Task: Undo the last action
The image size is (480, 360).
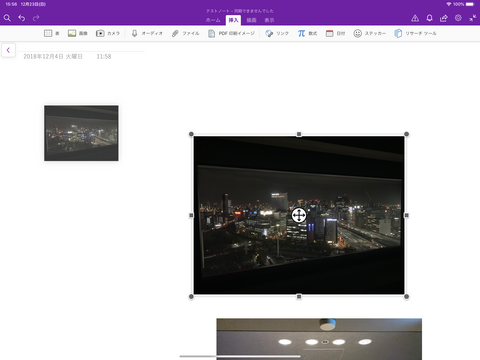Action: [x=22, y=18]
